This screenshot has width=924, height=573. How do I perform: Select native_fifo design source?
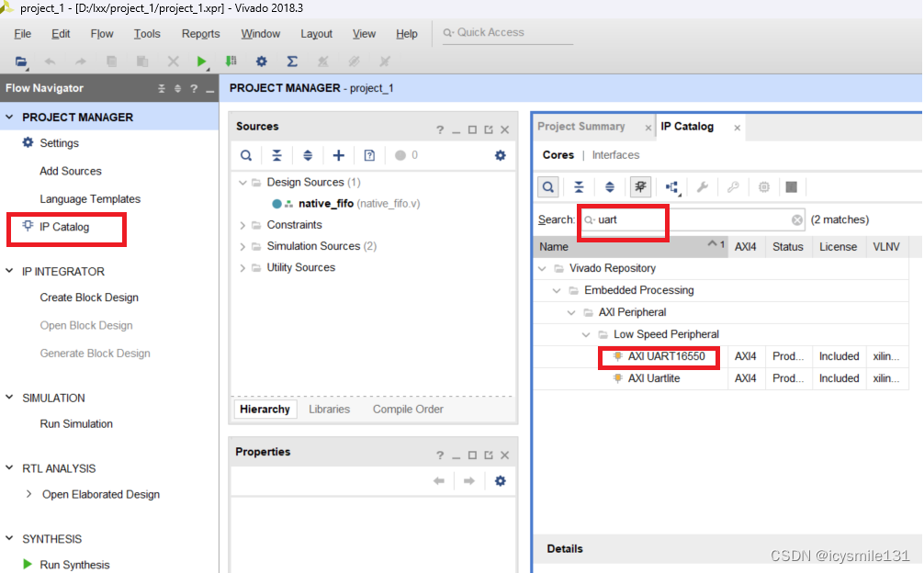326,204
